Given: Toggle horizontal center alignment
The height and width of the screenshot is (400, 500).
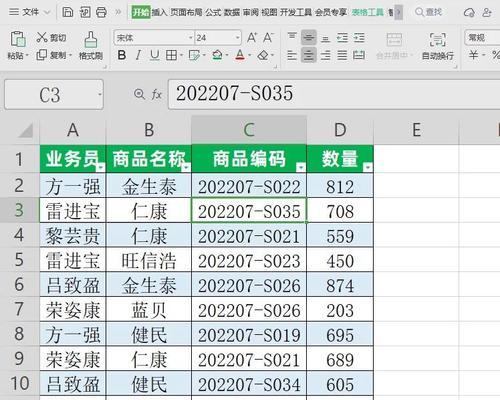Looking at the screenshot, I should pos(309,55).
